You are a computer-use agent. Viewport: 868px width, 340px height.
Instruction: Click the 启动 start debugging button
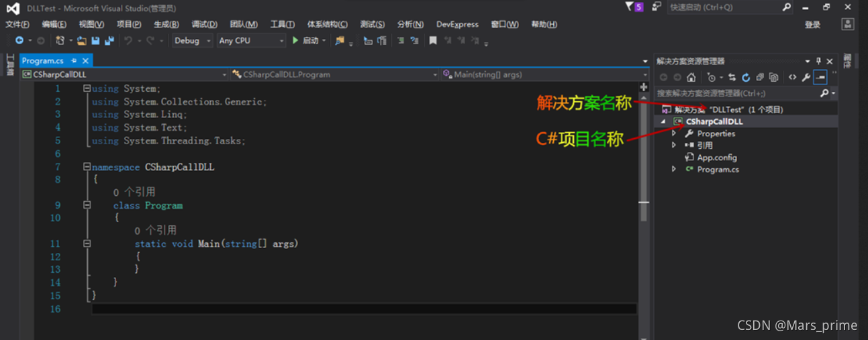[305, 41]
